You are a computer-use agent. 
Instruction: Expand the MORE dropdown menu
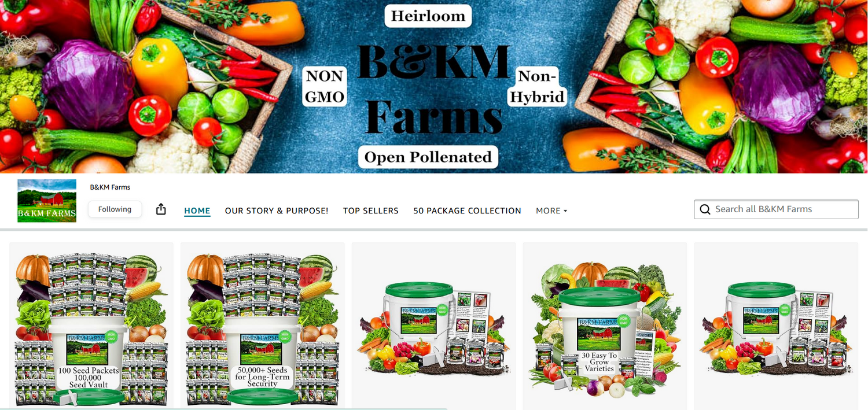(x=551, y=210)
